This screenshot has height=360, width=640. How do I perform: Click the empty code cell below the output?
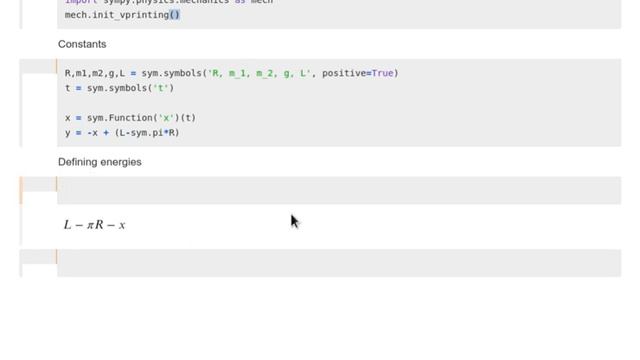pyautogui.click(x=339, y=263)
